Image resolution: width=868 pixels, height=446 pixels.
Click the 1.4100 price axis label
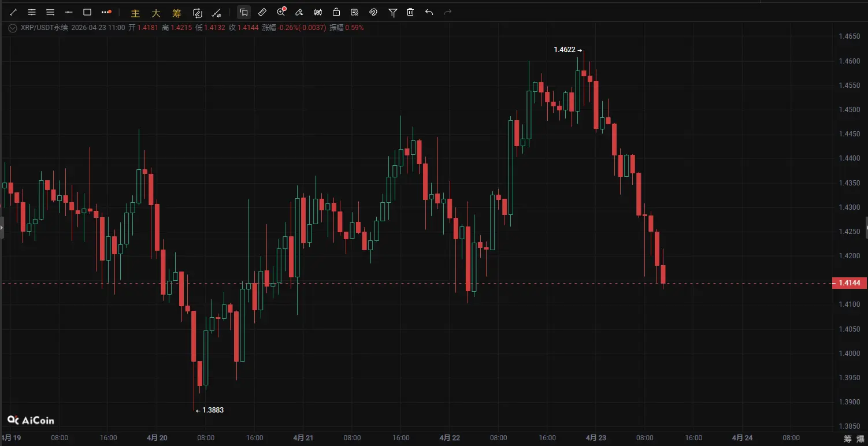coord(849,304)
